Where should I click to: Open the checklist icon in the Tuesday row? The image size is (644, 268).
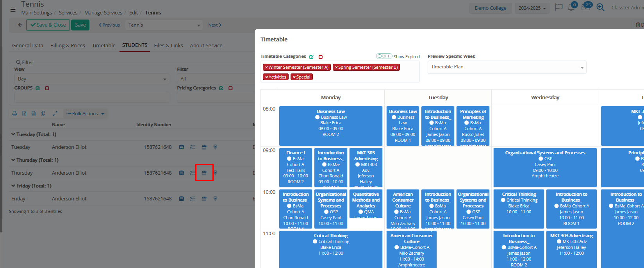point(193,147)
